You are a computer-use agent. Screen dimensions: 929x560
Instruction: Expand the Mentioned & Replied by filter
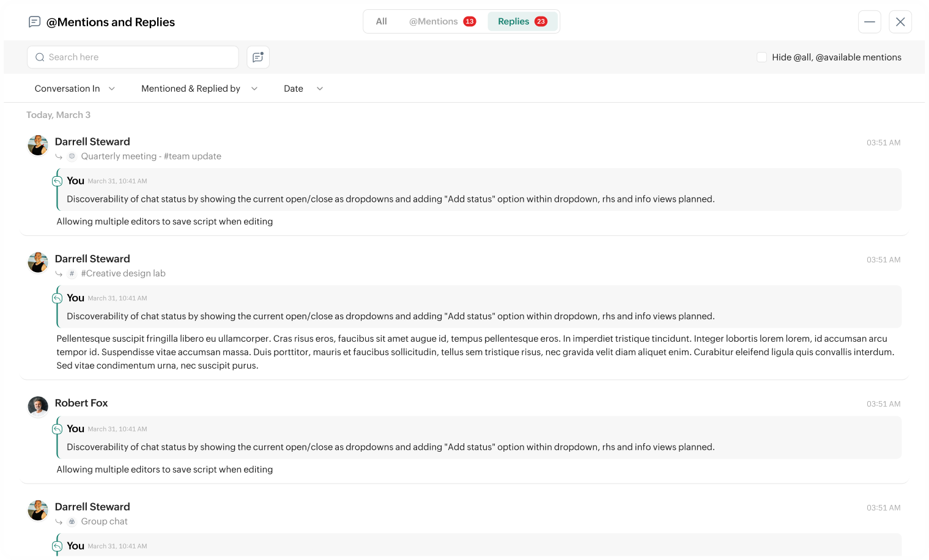point(199,89)
